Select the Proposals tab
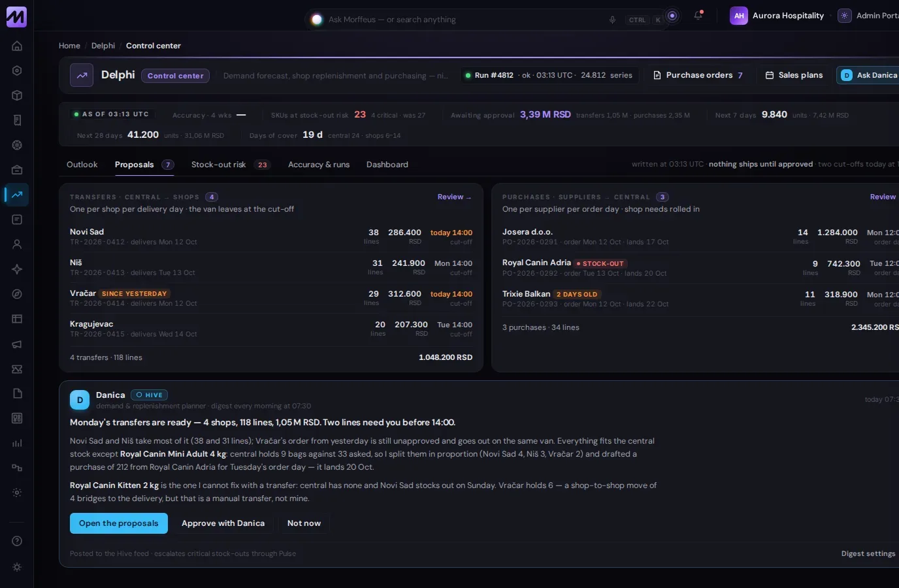Image resolution: width=899 pixels, height=588 pixels. (x=144, y=165)
